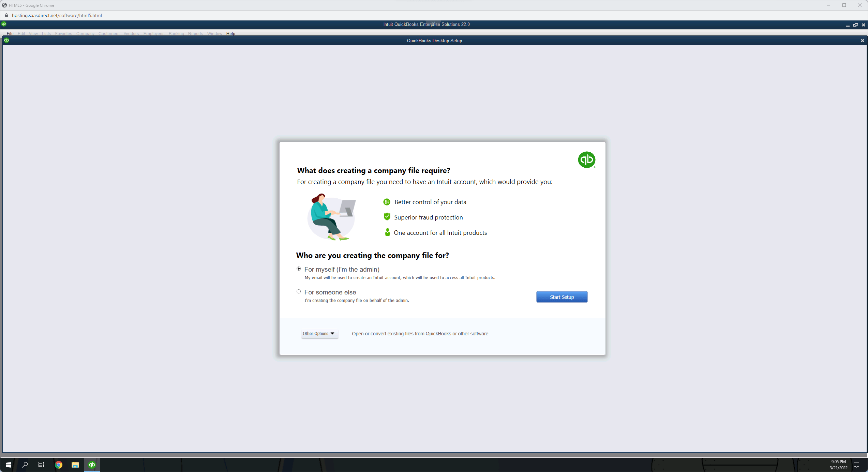The width and height of the screenshot is (868, 472).
Task: Click the 'For someone else' label
Action: (x=330, y=292)
